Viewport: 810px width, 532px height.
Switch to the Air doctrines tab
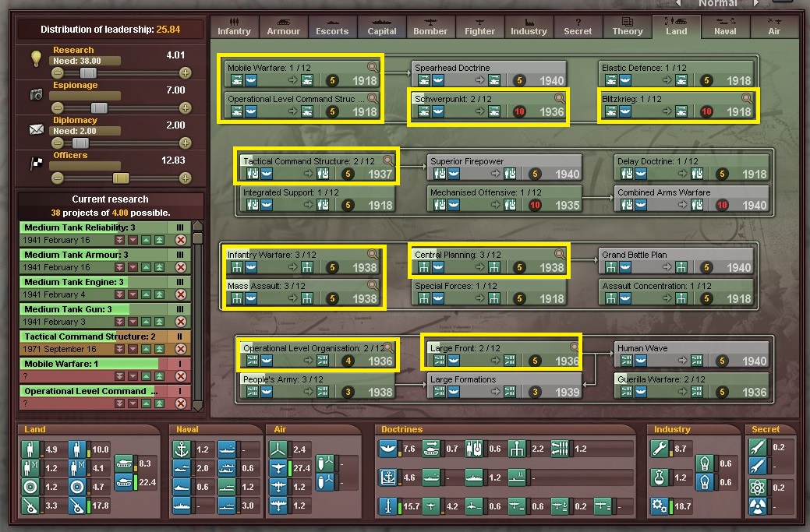coord(774,26)
